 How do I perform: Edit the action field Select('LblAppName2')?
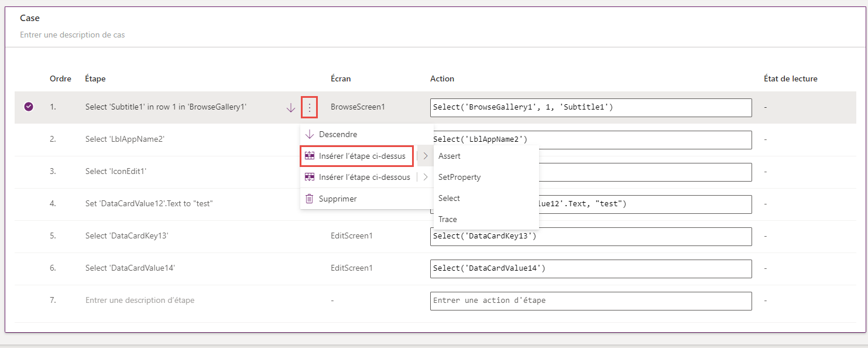point(591,139)
